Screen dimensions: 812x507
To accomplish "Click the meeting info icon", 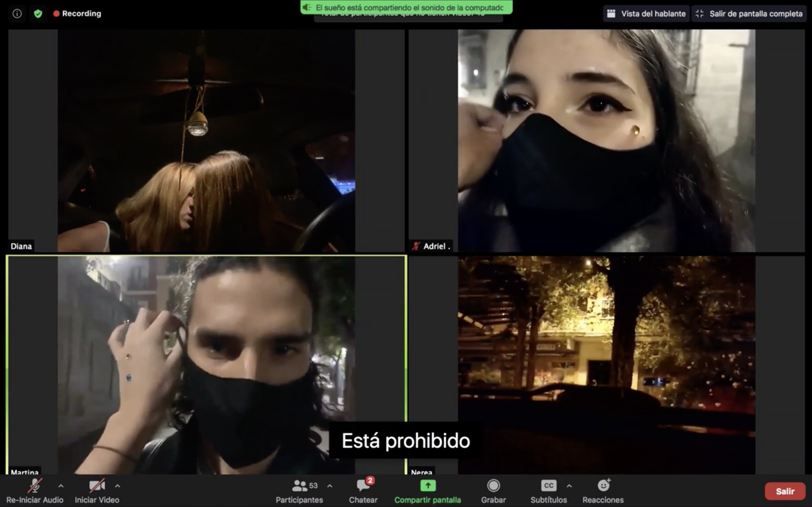I will pos(17,14).
